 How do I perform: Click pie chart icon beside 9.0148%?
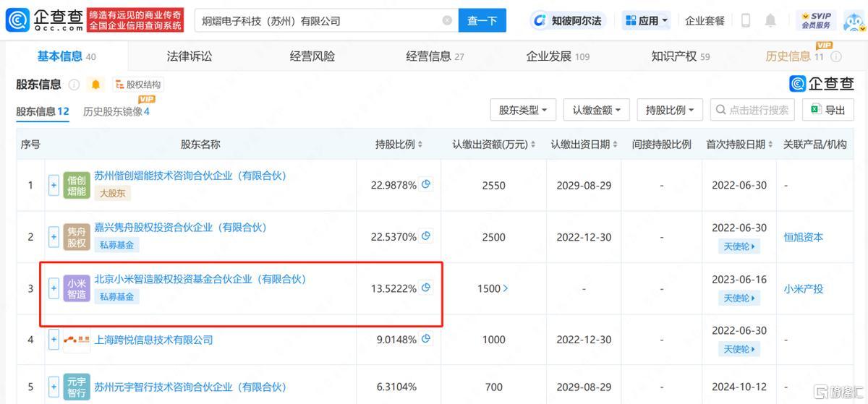pyautogui.click(x=426, y=339)
